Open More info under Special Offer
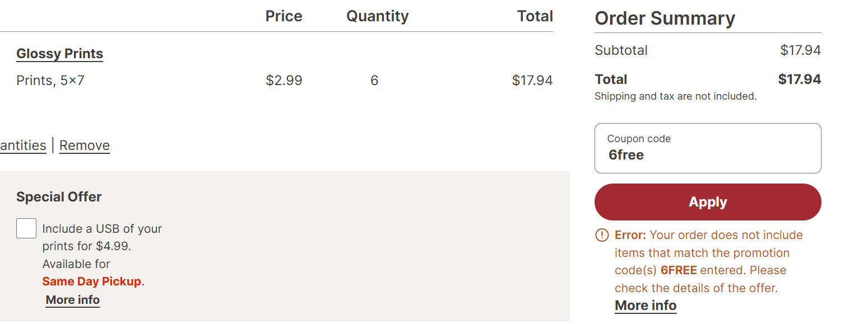 tap(73, 300)
